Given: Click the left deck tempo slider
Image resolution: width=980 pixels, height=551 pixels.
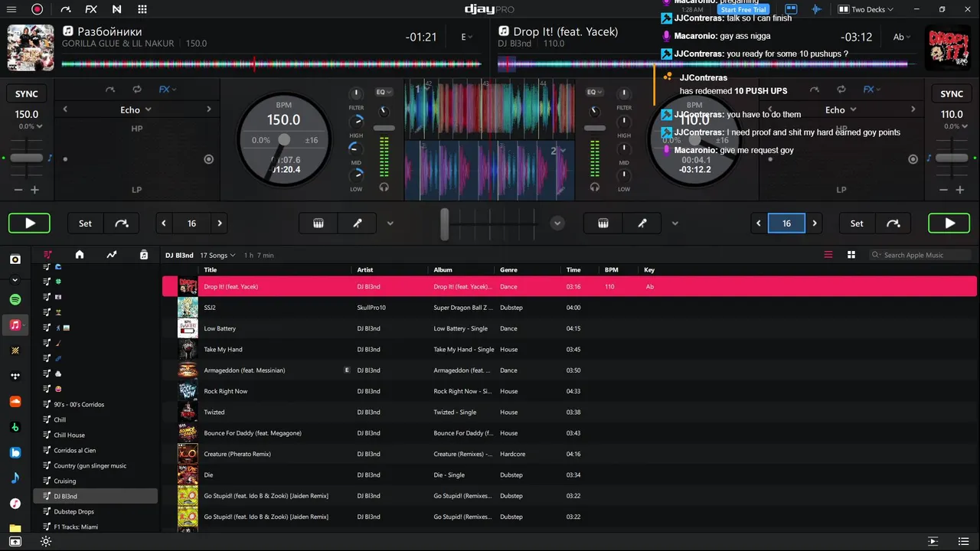Looking at the screenshot, I should pos(27,158).
